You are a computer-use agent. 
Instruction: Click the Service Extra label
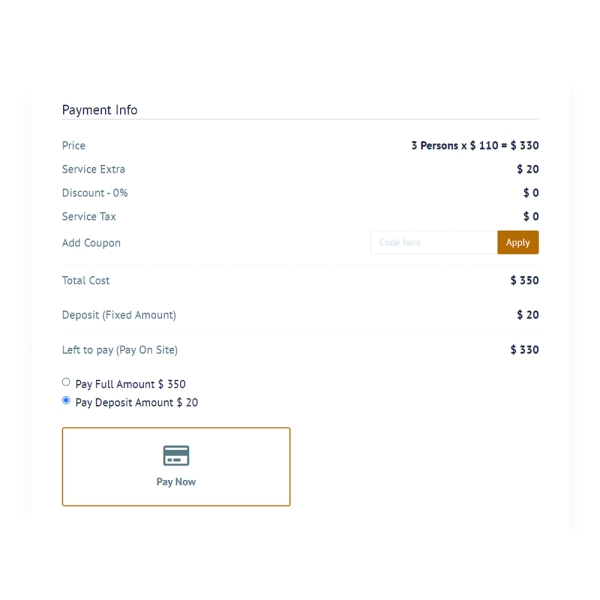click(x=94, y=170)
